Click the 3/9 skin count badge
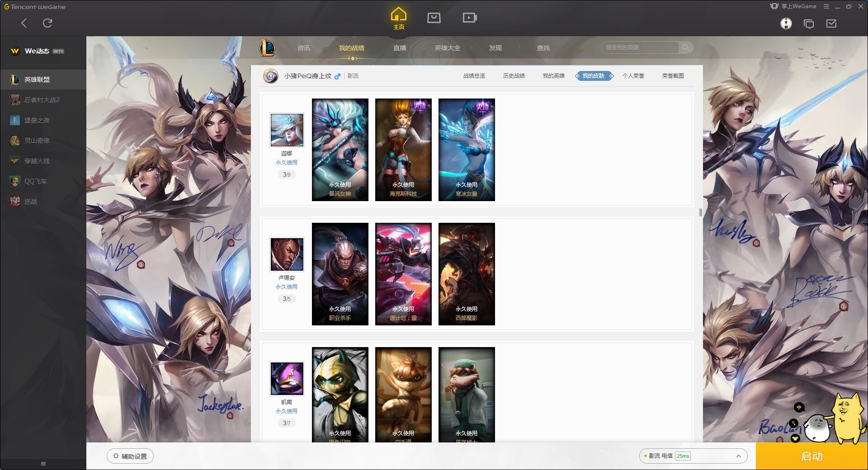 pos(287,174)
